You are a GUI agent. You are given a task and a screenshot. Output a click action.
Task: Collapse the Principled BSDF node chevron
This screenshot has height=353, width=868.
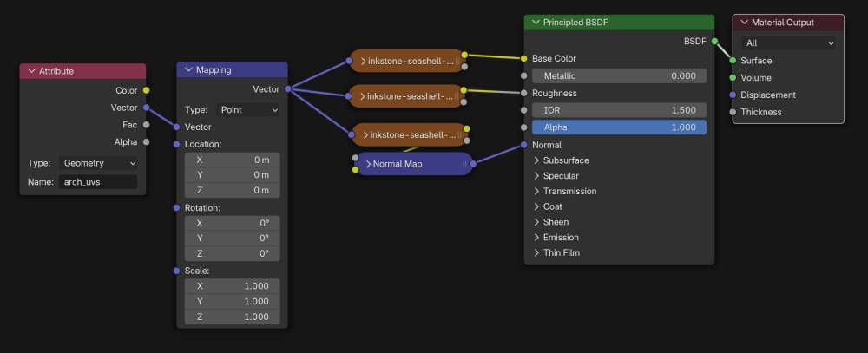(536, 22)
